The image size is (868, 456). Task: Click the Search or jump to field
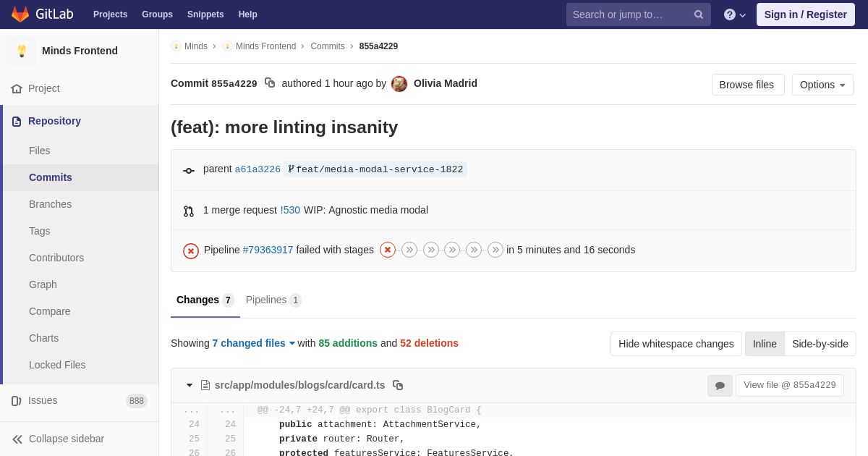click(x=628, y=14)
